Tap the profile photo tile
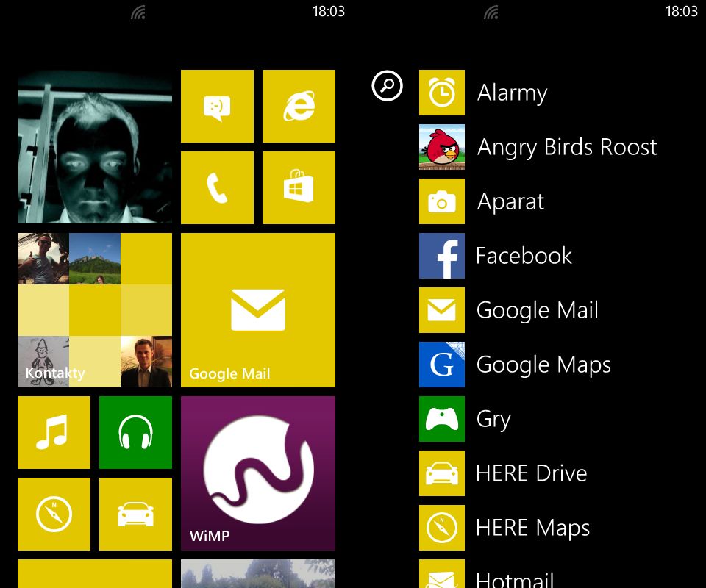Image resolution: width=706 pixels, height=588 pixels. pyautogui.click(x=95, y=147)
